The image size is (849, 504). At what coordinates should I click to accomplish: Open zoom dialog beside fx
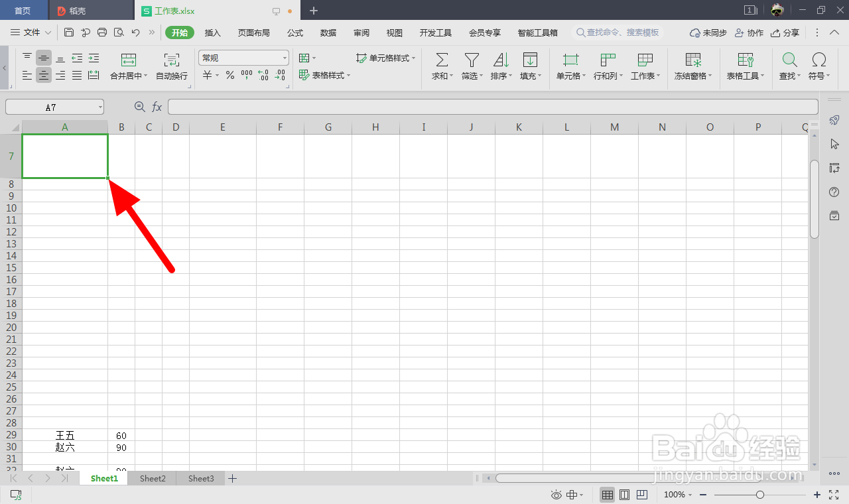click(139, 107)
